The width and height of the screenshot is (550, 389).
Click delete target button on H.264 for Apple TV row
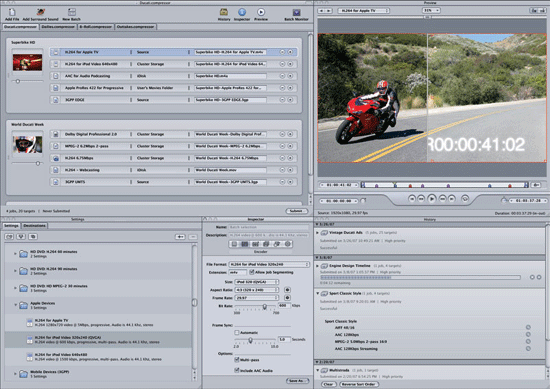pos(282,52)
